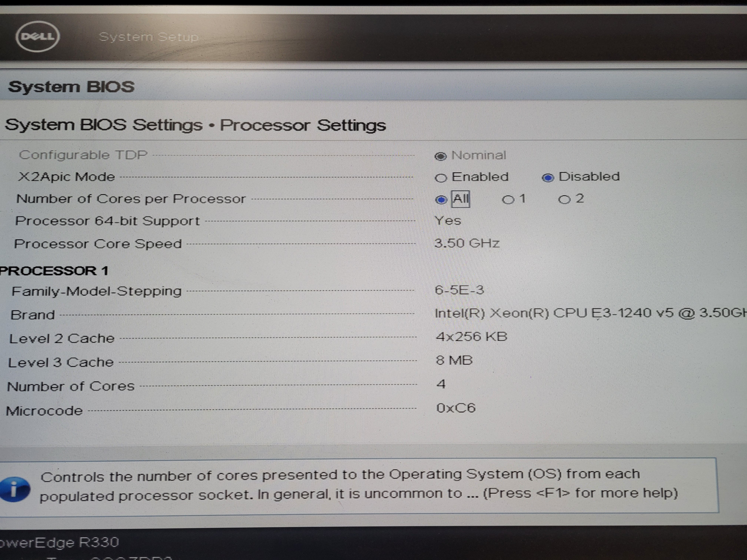Click the 3.50 GHz core speed value

(x=467, y=243)
